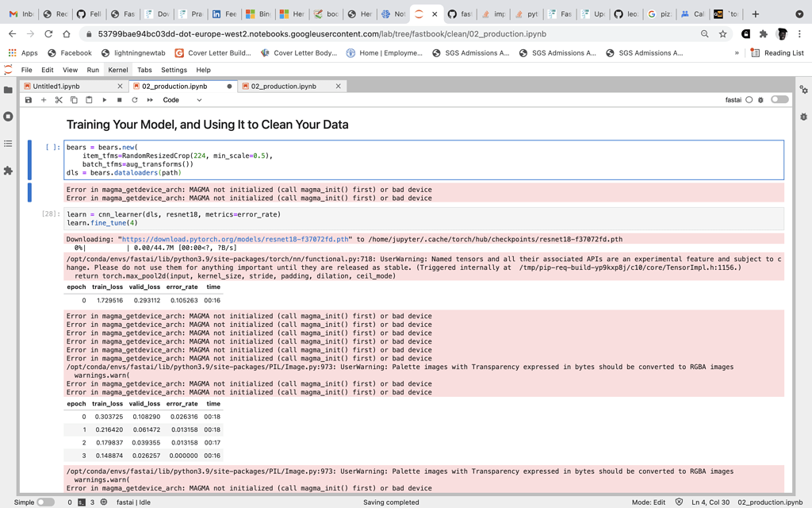Open the debugger panel
812x508 pixels.
804,117
